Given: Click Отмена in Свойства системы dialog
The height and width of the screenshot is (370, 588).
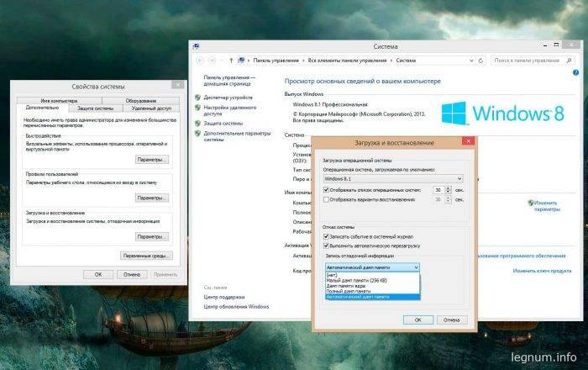Looking at the screenshot, I should (132, 275).
